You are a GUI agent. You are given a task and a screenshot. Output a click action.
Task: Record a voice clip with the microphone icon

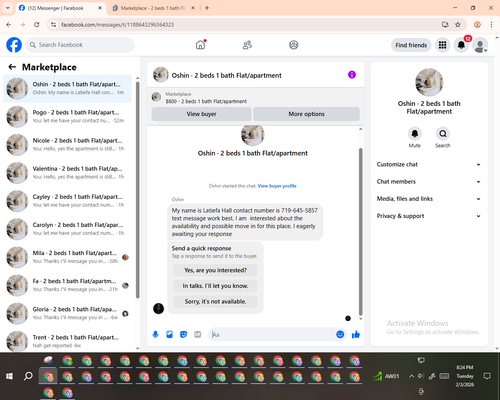pyautogui.click(x=155, y=334)
